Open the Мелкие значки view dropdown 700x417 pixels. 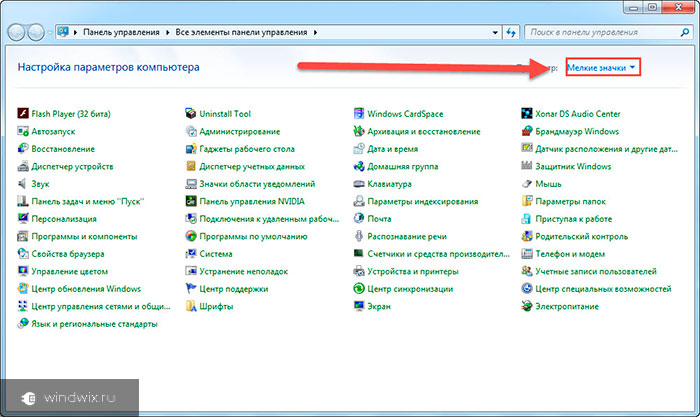click(x=601, y=67)
